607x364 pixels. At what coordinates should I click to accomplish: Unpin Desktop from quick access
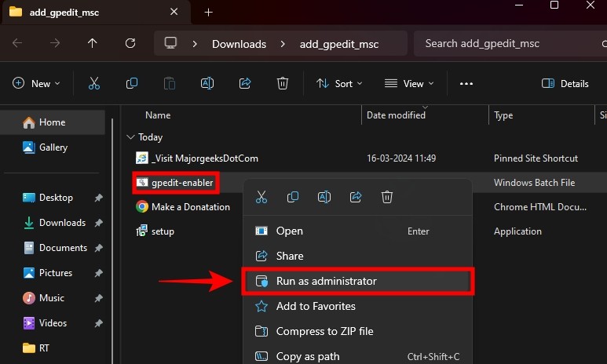(x=98, y=198)
